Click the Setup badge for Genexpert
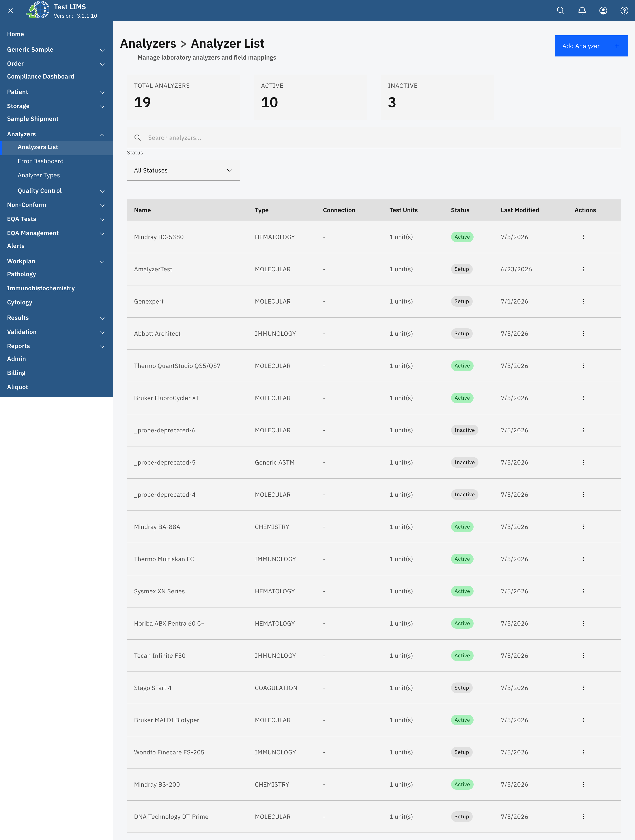The height and width of the screenshot is (840, 635). [461, 302]
